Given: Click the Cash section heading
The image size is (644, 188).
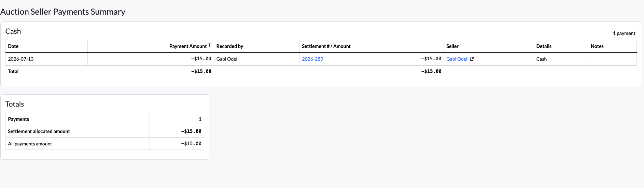Looking at the screenshot, I should tap(13, 31).
